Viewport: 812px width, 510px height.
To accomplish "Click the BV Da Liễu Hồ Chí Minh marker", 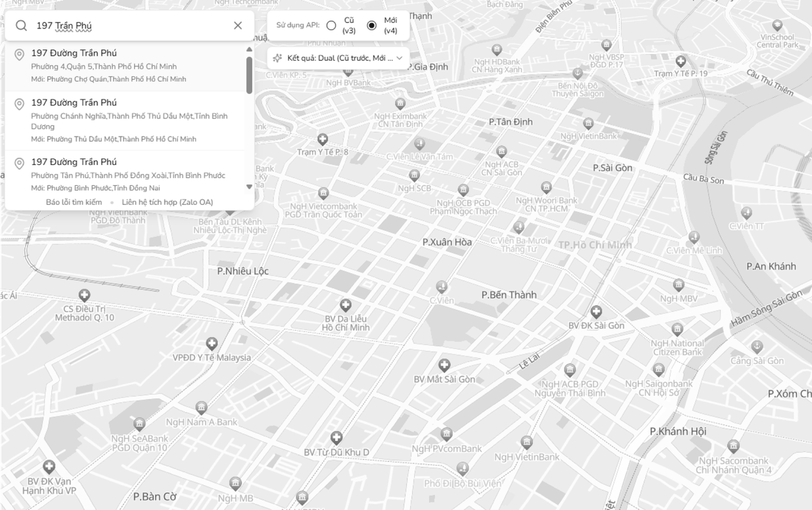I will click(x=346, y=304).
